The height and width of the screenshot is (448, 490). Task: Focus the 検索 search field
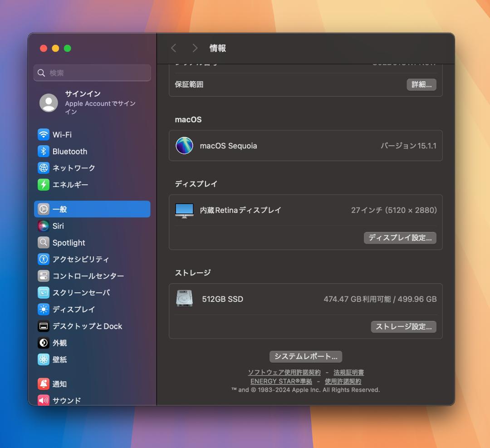92,73
